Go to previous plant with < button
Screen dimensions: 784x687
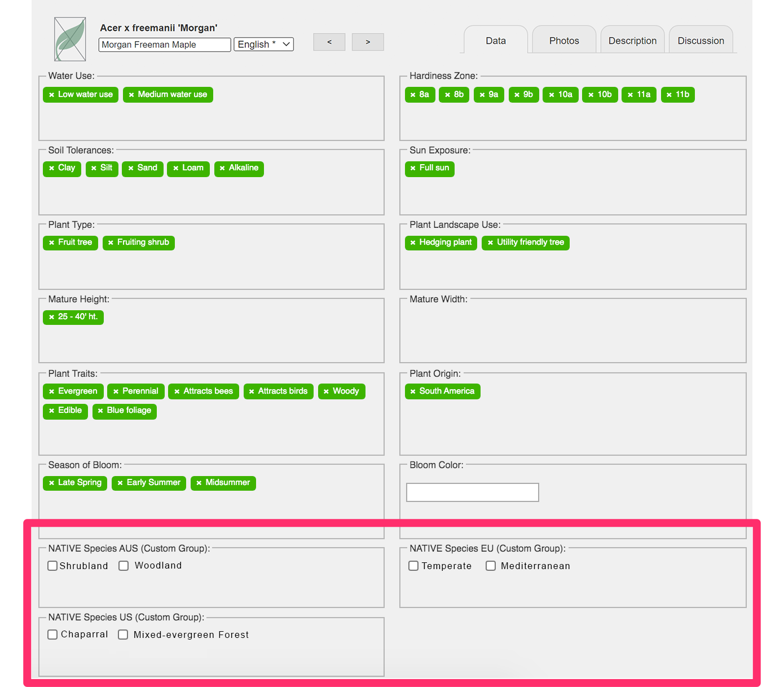click(x=329, y=42)
